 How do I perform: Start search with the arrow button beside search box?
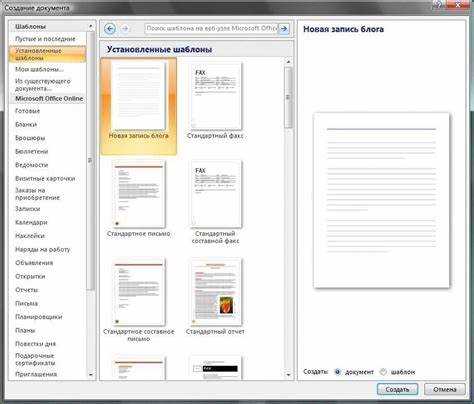284,29
